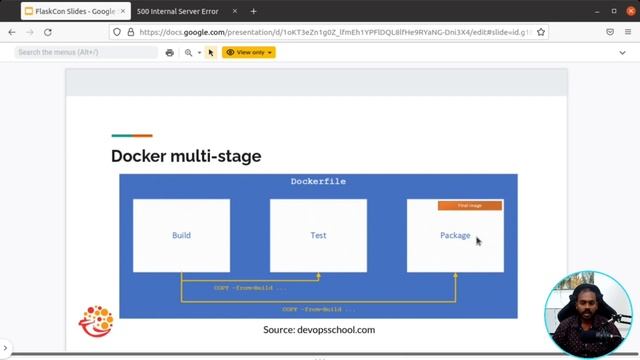Click the Source: devopsschool.com text

pyautogui.click(x=319, y=329)
